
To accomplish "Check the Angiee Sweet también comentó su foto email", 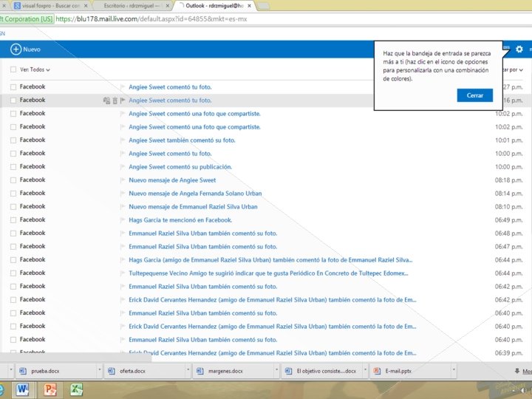I will 13,140.
